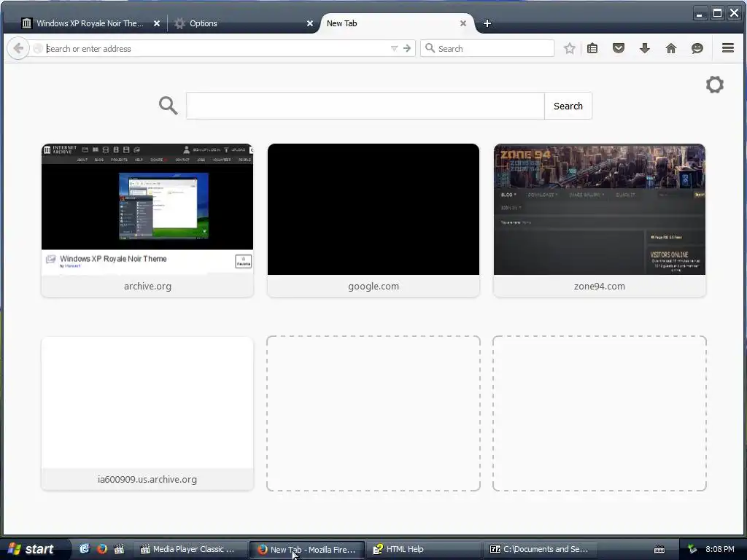Go to the Home page icon
747x560 pixels.
tap(671, 48)
